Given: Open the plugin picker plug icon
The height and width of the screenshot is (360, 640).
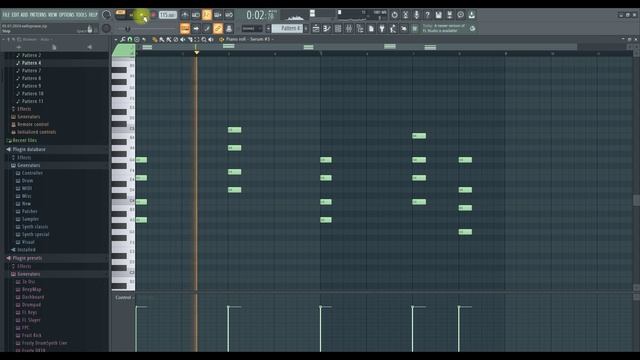Looking at the screenshot, I should [382, 29].
